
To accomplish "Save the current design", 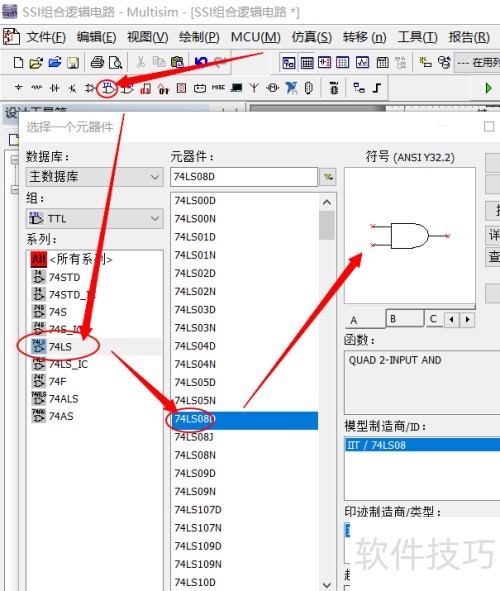I will pyautogui.click(x=73, y=62).
